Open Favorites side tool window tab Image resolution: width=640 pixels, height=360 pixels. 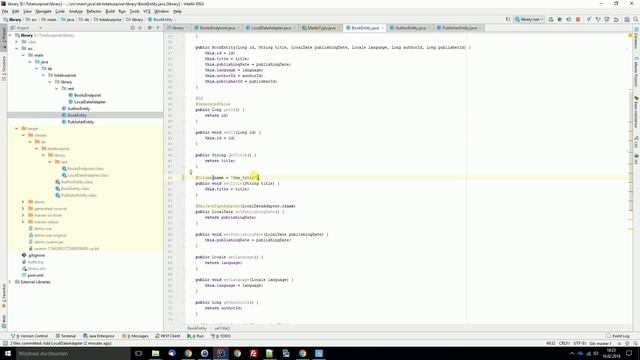point(4,297)
